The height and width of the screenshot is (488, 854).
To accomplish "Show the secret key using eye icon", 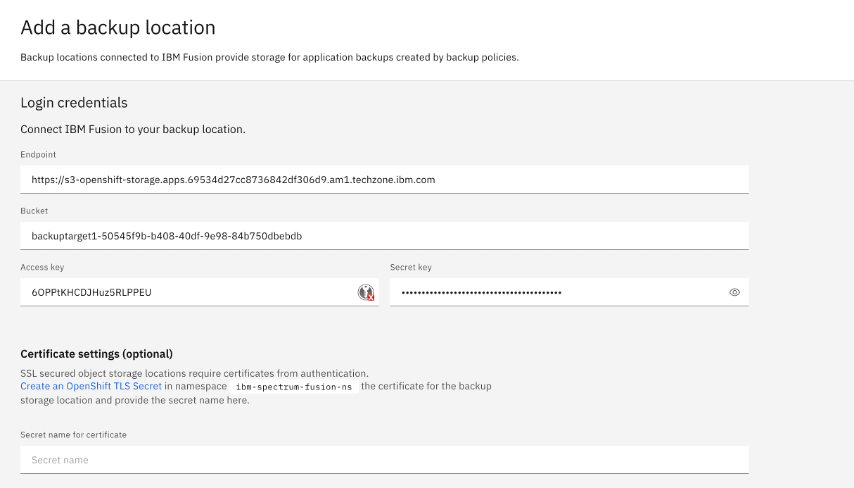I will coord(734,292).
